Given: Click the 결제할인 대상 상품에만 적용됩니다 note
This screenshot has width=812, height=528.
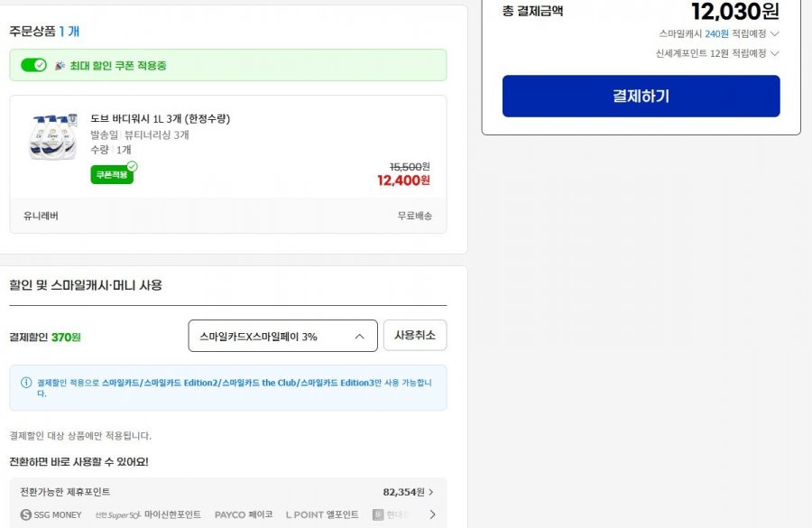Looking at the screenshot, I should coord(80,435).
